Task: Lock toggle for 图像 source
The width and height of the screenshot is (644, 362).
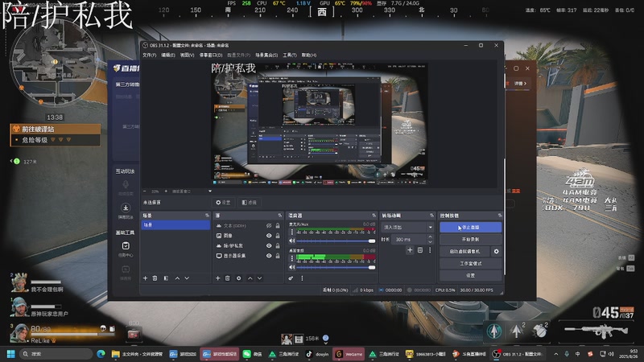Action: pyautogui.click(x=278, y=236)
